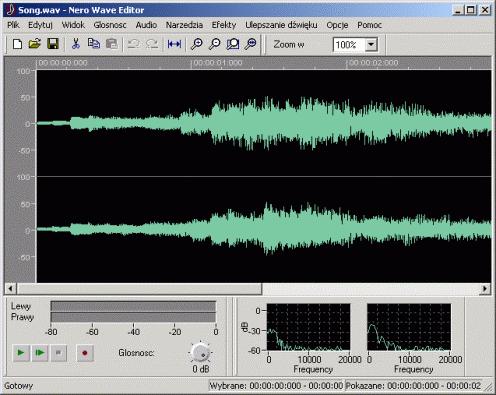Viewport: 496px width, 395px height.
Task: Click the Zoom w label
Action: point(289,44)
